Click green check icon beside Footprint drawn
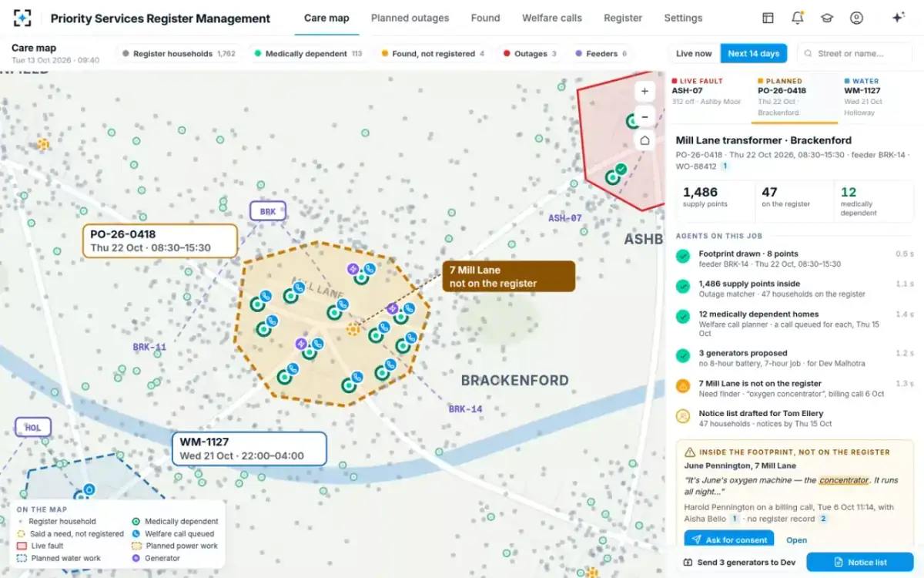Screen dimensions: 924x578 [x=683, y=257]
